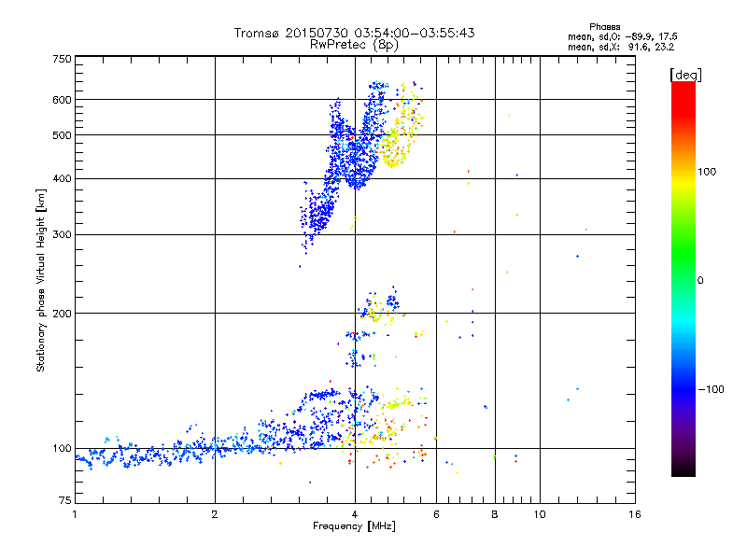Viewport: 747px width, 560px height.
Task: Click the y-axis '400' tick label
Action: click(x=62, y=179)
